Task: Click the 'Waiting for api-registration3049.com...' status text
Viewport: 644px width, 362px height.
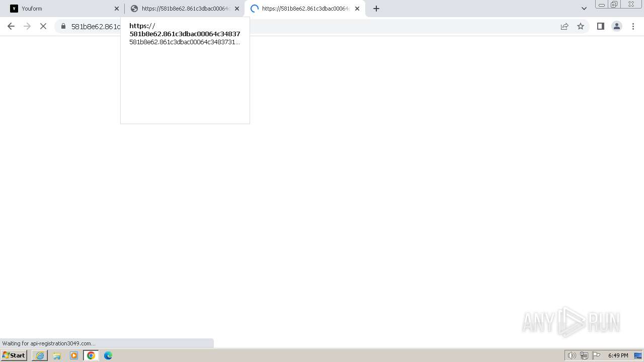Action: click(49, 343)
